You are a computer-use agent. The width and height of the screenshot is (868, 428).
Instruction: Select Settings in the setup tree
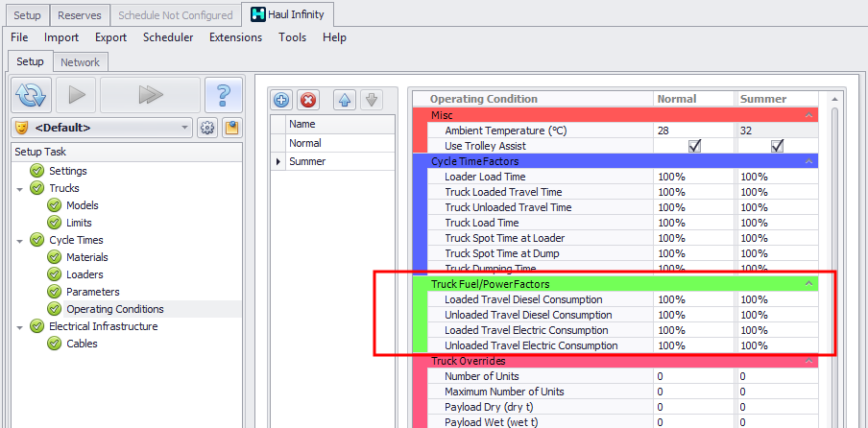[68, 171]
